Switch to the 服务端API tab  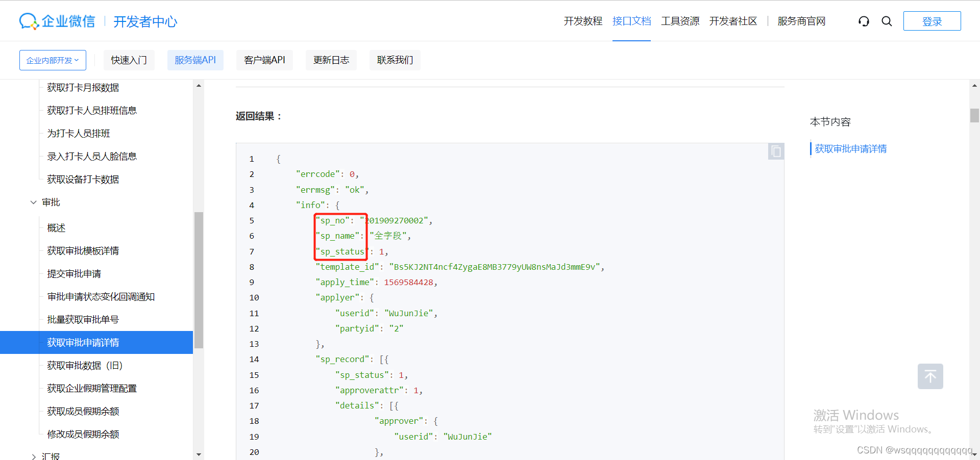click(x=195, y=60)
